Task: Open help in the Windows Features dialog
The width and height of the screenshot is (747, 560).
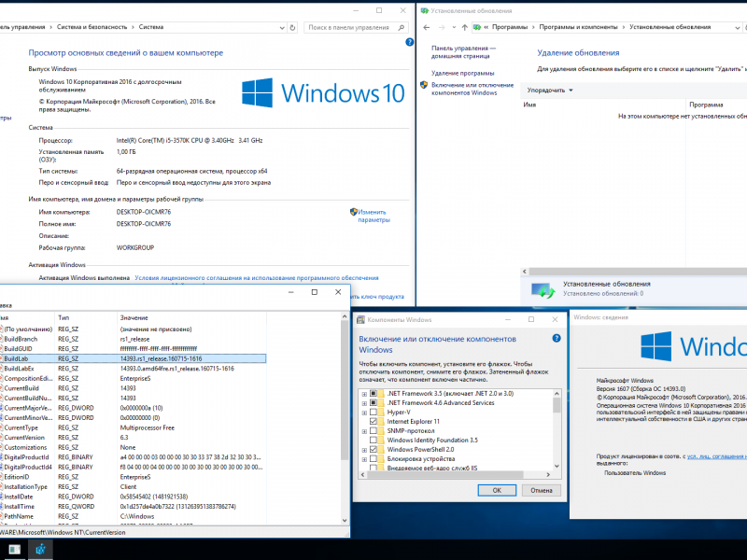Action: click(556, 338)
